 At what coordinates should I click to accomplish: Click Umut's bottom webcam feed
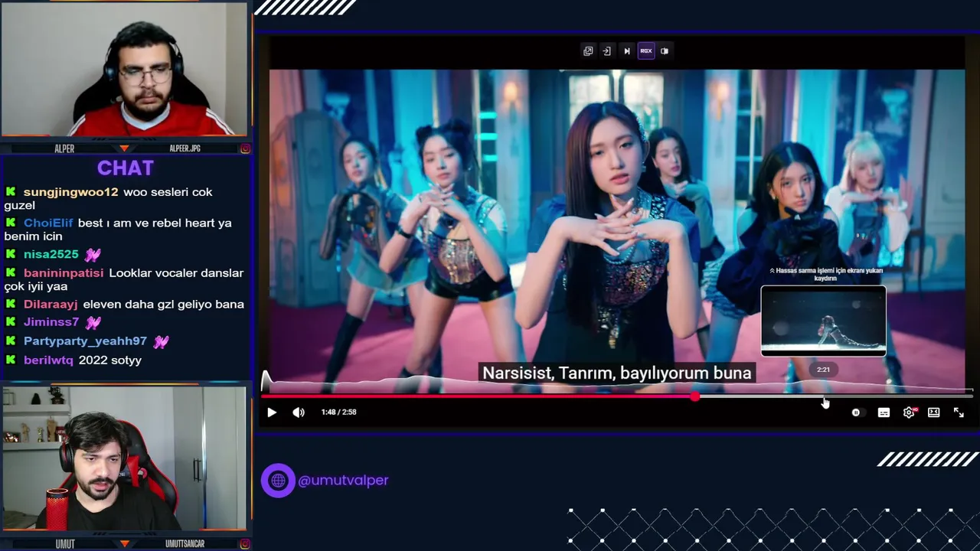[x=124, y=458]
